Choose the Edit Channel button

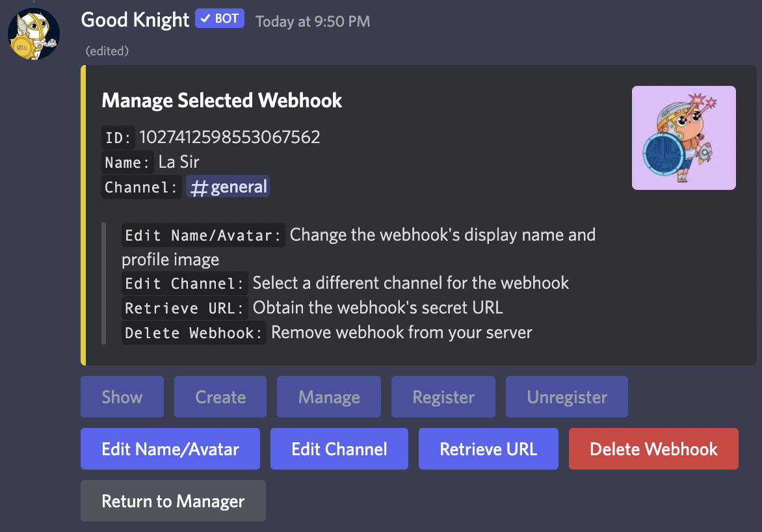[339, 449]
